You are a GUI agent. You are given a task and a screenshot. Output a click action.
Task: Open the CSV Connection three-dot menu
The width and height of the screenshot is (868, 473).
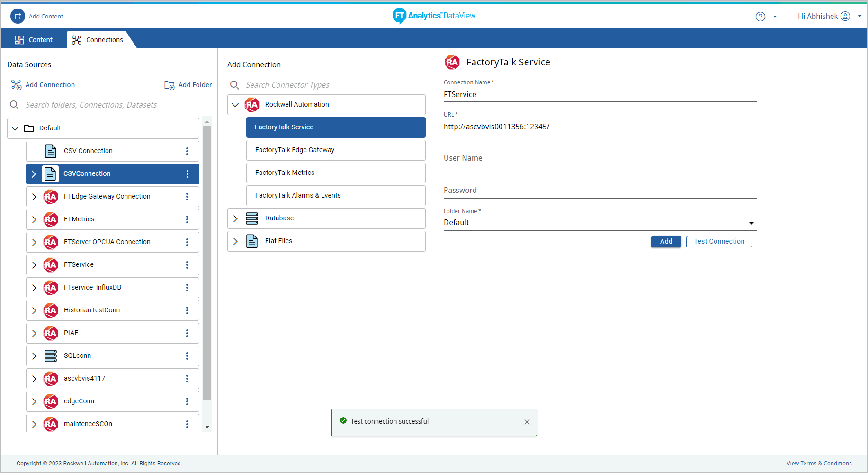[x=187, y=151]
